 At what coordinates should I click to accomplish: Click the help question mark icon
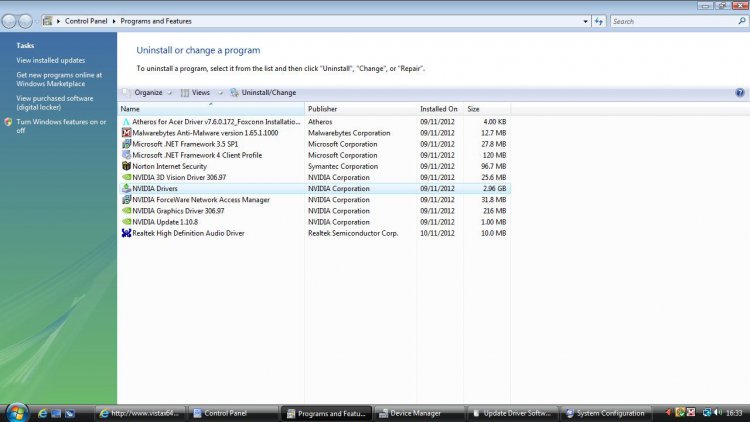739,93
